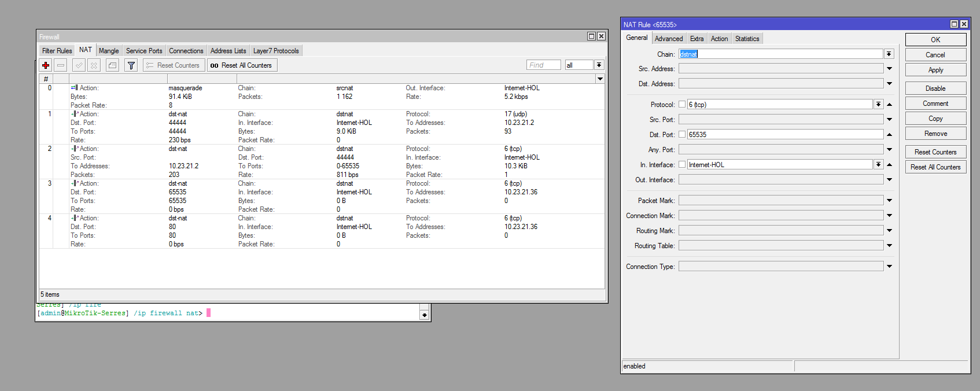Image resolution: width=980 pixels, height=391 pixels.
Task: Click terminal scrollbar down arrow
Action: pos(425,315)
